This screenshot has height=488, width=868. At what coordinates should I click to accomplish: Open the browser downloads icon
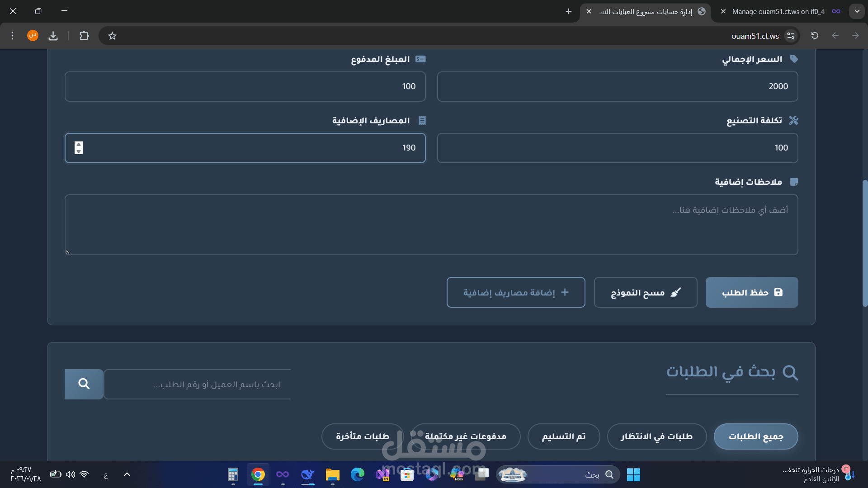[x=53, y=36]
